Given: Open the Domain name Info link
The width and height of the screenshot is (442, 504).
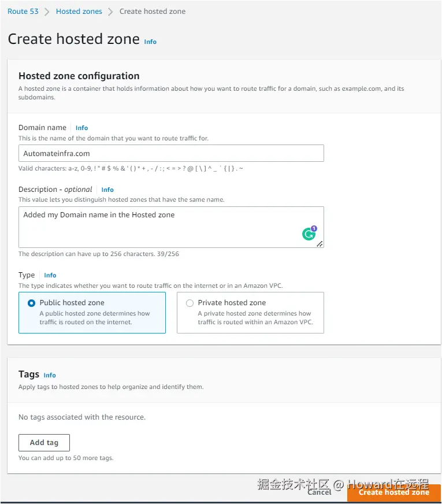Looking at the screenshot, I should 81,128.
